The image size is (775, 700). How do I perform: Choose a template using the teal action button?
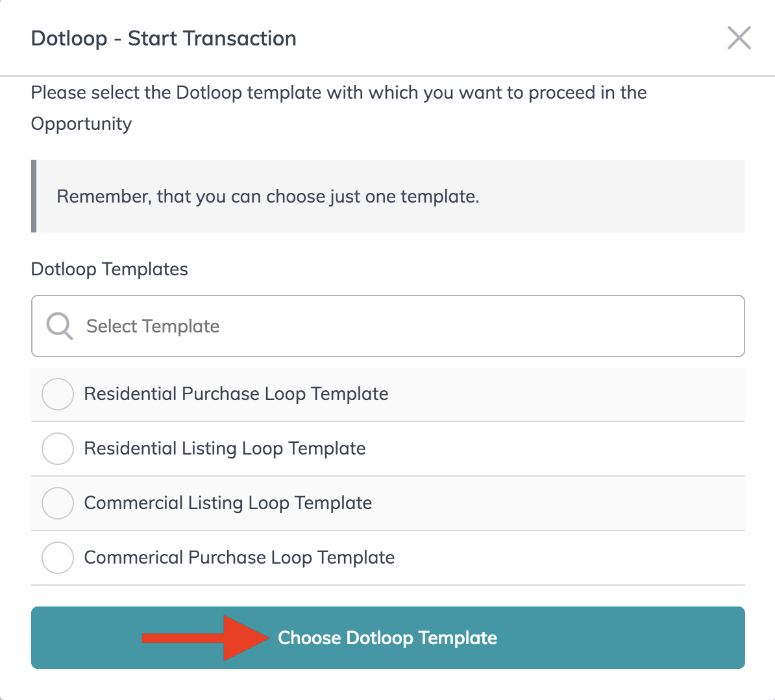tap(387, 638)
